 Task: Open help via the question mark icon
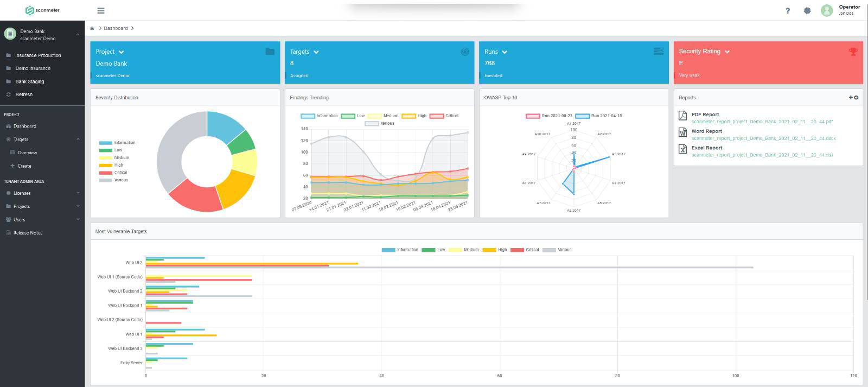point(788,10)
